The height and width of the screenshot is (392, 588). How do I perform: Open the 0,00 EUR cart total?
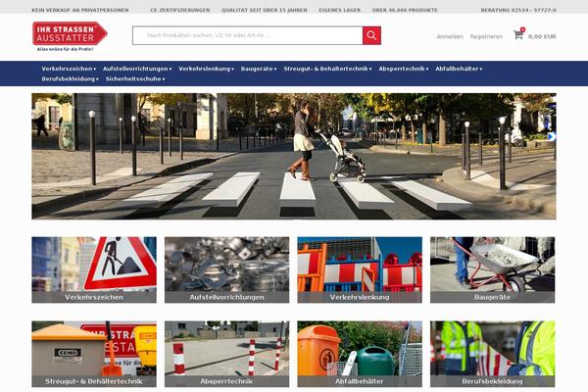point(542,36)
